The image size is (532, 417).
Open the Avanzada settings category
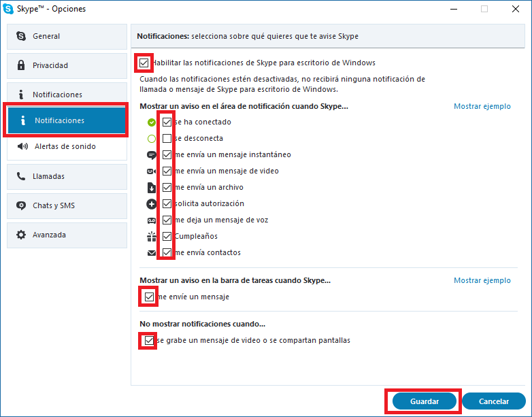click(x=67, y=235)
